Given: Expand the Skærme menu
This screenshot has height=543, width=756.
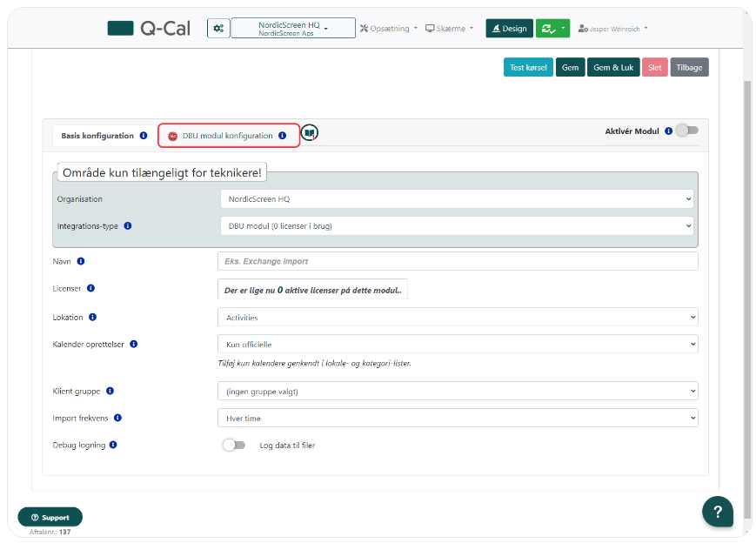Looking at the screenshot, I should click(x=450, y=29).
